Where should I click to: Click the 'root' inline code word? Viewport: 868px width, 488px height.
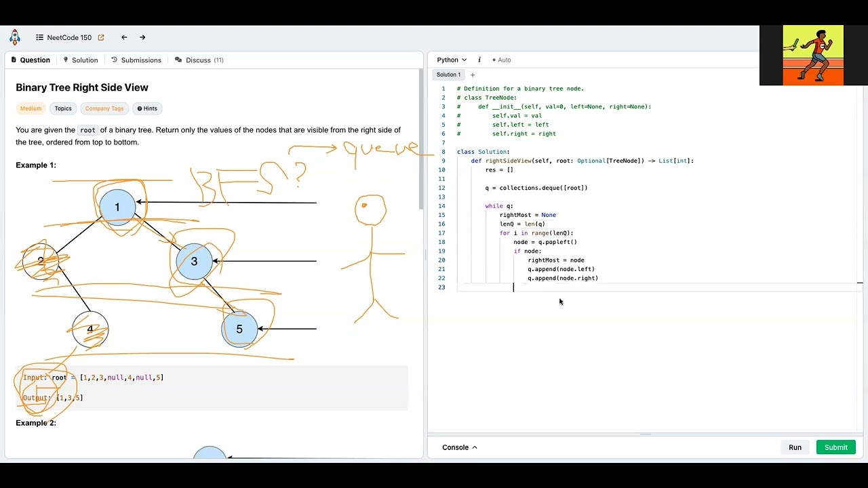click(x=87, y=130)
